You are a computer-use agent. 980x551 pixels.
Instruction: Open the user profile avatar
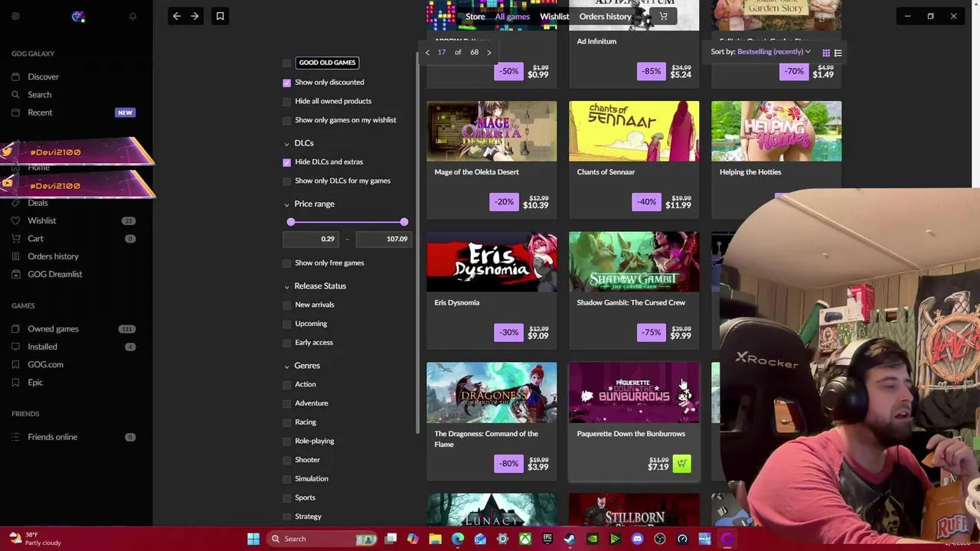77,16
